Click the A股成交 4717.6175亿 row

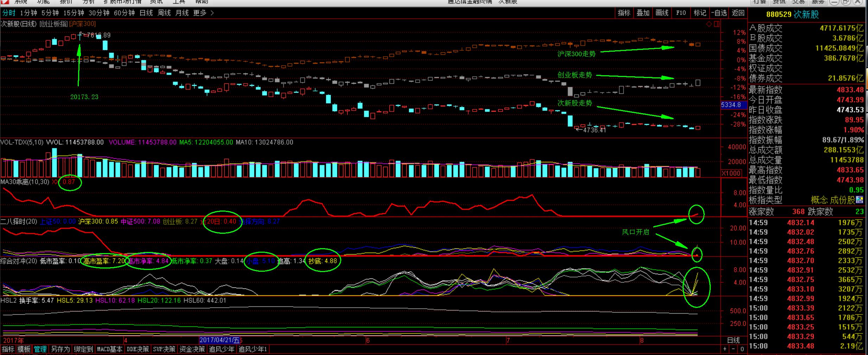pyautogui.click(x=806, y=28)
